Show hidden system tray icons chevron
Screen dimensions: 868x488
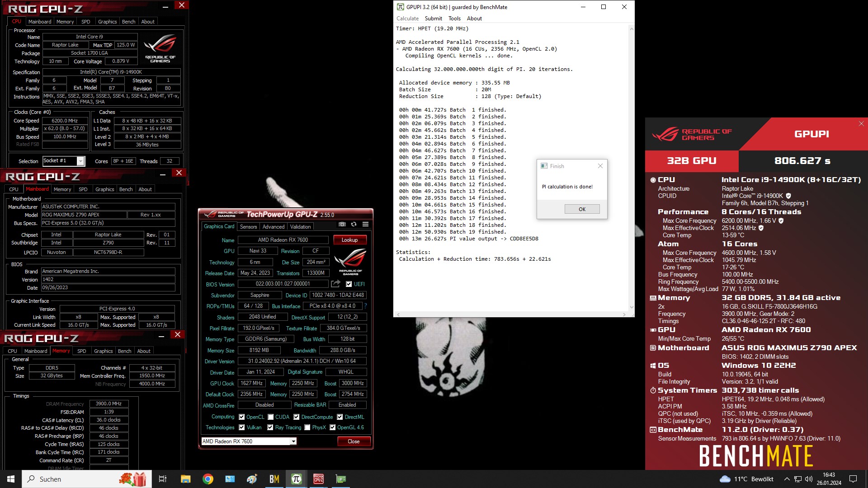coord(787,479)
